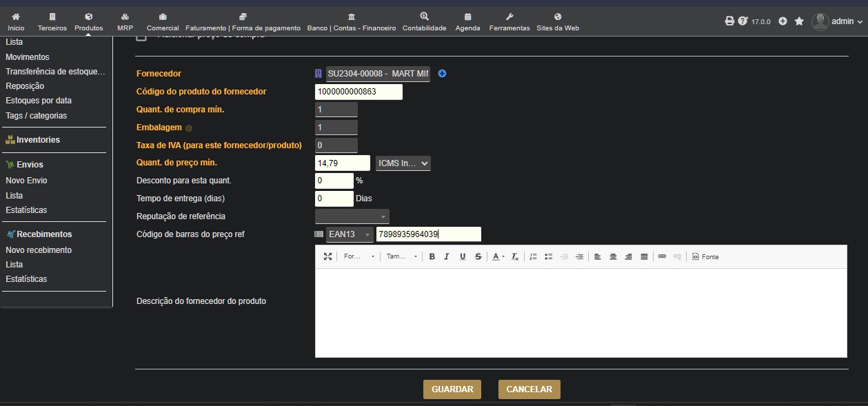The width and height of the screenshot is (868, 406).
Task: Click the Quant. de preço mín. field
Action: (343, 163)
